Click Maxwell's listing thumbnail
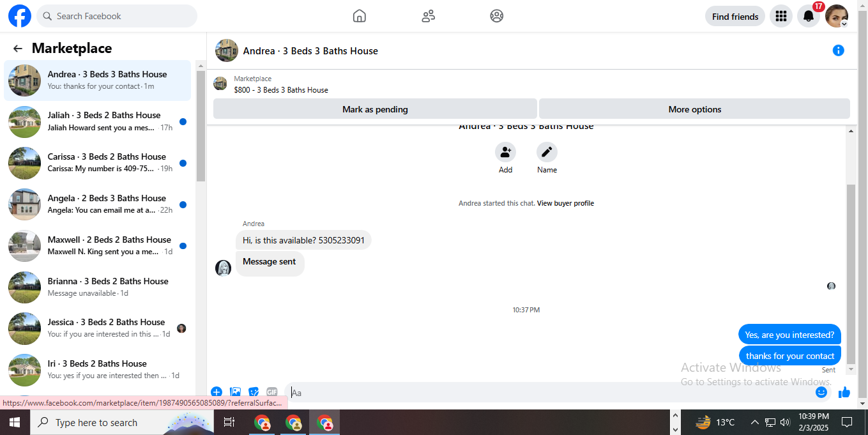 click(x=25, y=247)
